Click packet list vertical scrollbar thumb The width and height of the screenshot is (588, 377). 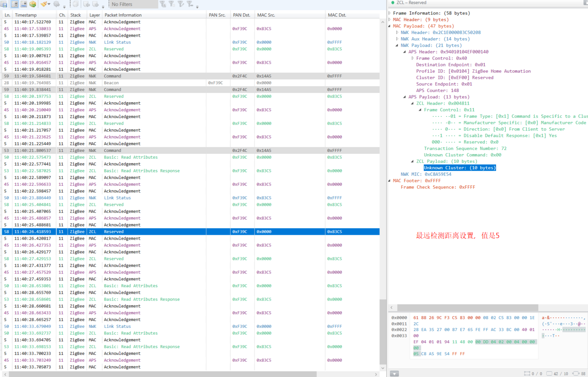pyautogui.click(x=383, y=332)
